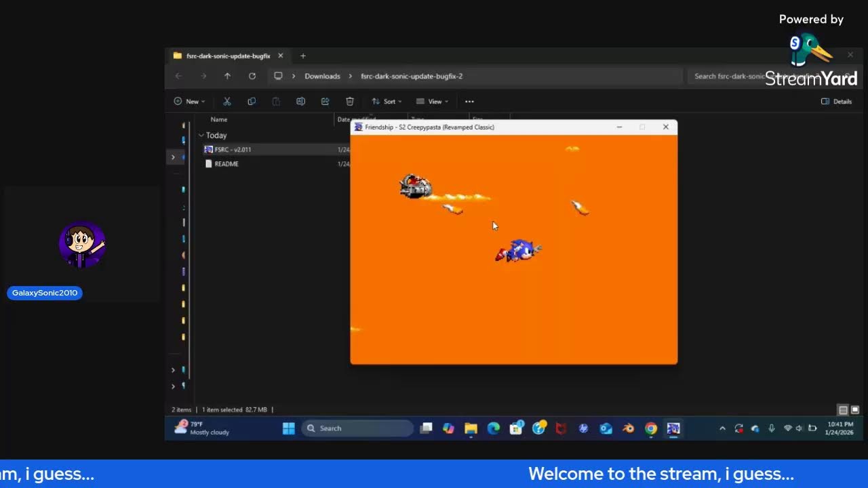Open Task View from the taskbar

426,428
